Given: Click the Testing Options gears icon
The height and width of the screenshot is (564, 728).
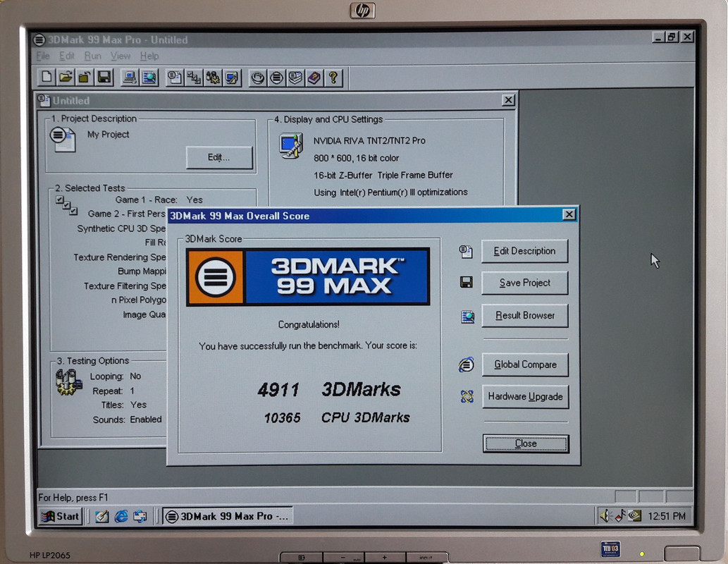Looking at the screenshot, I should [68, 382].
